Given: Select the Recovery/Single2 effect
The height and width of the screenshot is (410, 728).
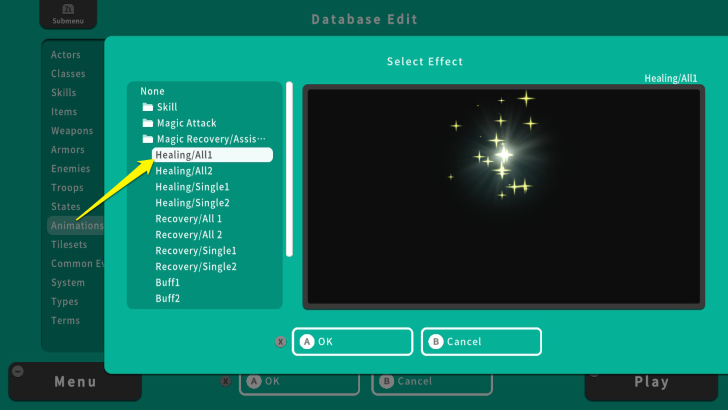Looking at the screenshot, I should (x=196, y=267).
